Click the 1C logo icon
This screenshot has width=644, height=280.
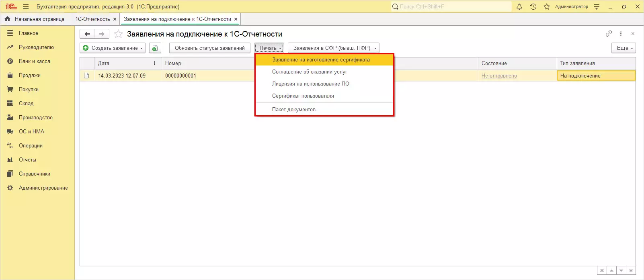(11, 6)
